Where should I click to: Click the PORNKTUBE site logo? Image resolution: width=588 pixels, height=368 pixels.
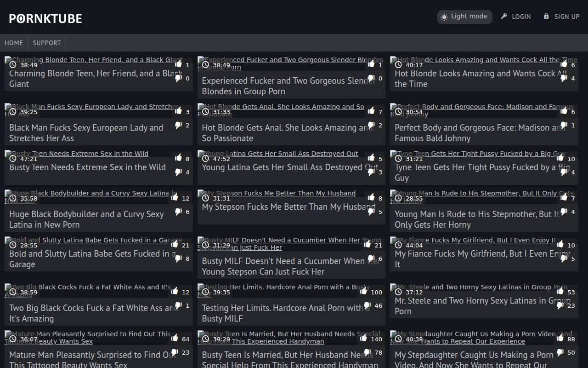click(x=45, y=18)
